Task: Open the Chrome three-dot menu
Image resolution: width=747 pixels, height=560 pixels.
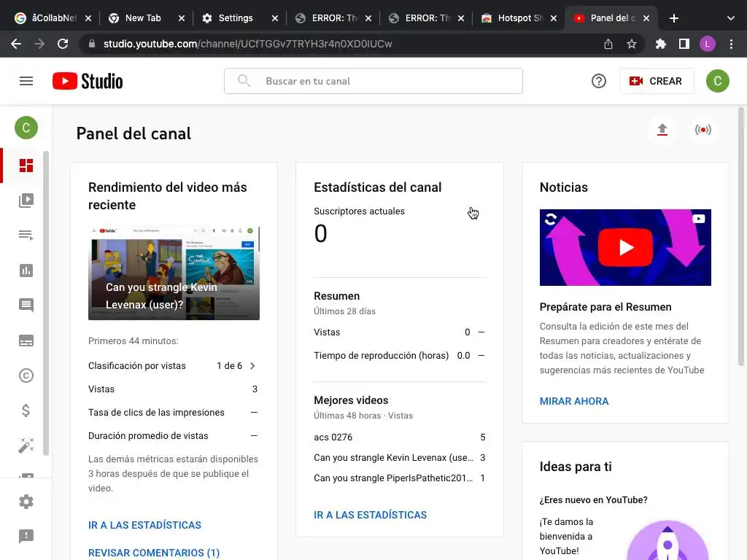Action: [731, 44]
